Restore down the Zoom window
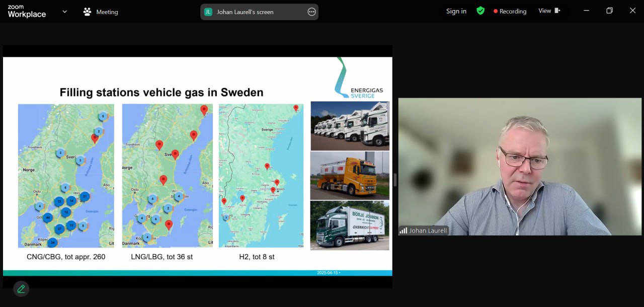This screenshot has width=644, height=307. click(x=609, y=11)
